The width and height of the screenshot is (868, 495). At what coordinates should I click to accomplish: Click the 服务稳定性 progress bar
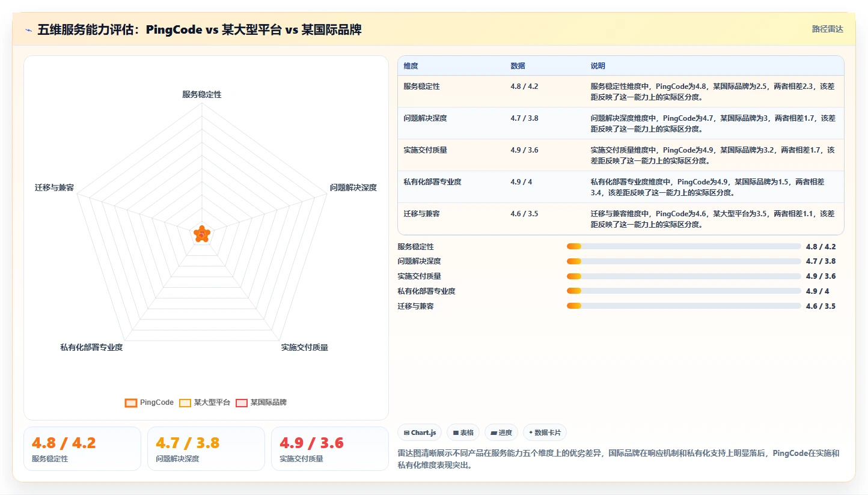684,246
